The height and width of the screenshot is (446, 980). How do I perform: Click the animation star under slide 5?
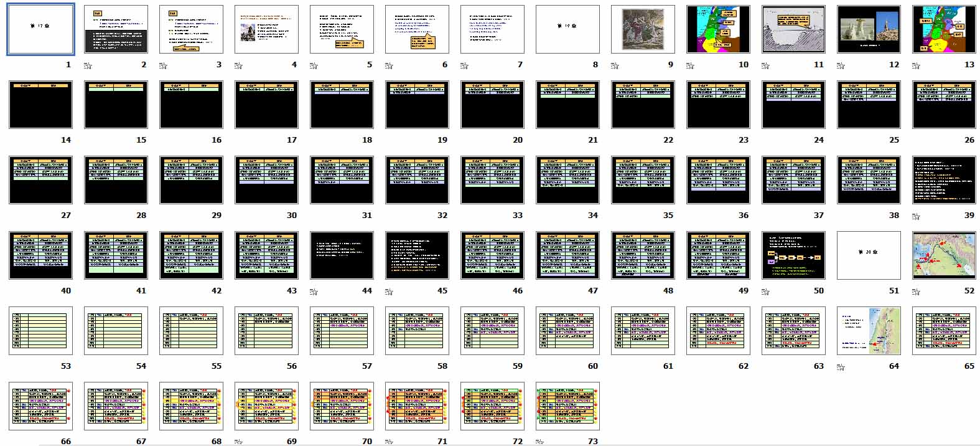point(314,65)
